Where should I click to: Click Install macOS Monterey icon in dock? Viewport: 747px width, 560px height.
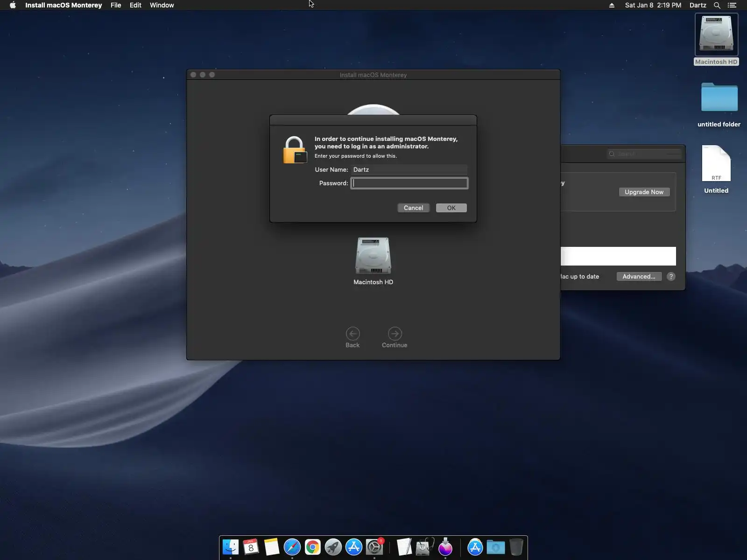pos(445,547)
